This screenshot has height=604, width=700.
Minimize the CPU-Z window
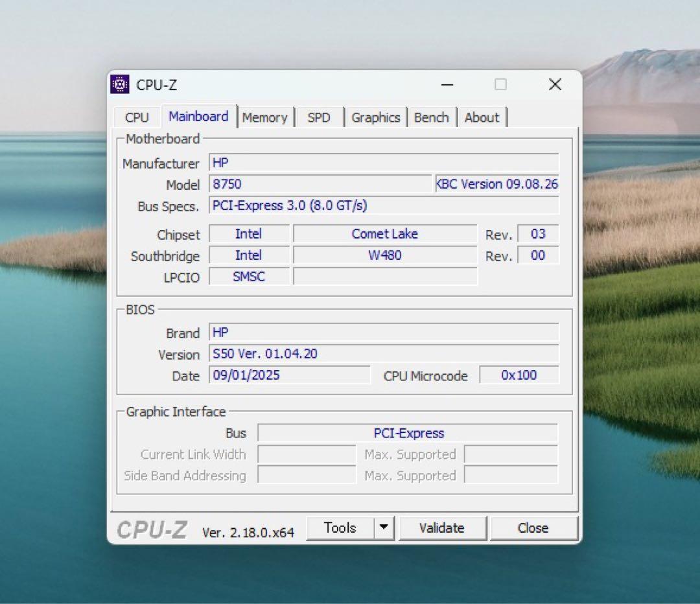447,84
